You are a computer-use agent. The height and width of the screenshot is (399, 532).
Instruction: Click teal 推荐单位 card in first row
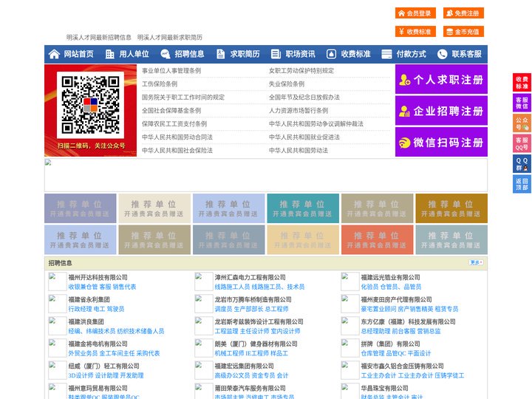point(303,208)
